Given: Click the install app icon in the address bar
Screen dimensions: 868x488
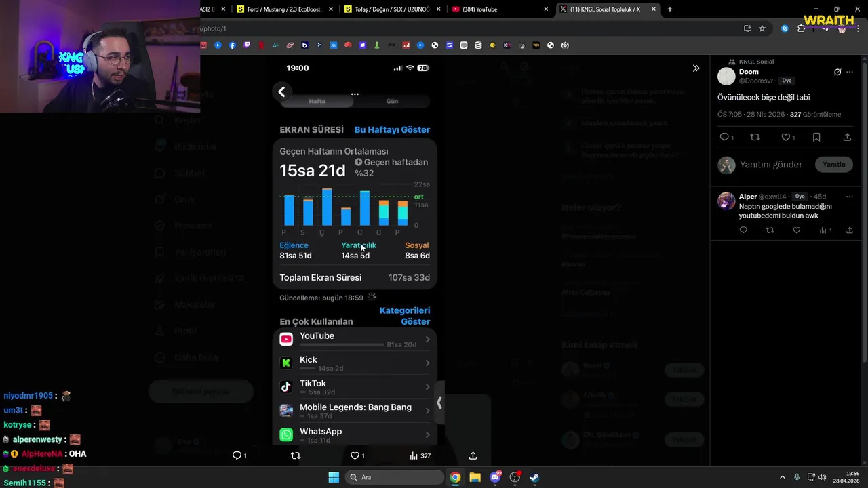Looking at the screenshot, I should [x=747, y=28].
